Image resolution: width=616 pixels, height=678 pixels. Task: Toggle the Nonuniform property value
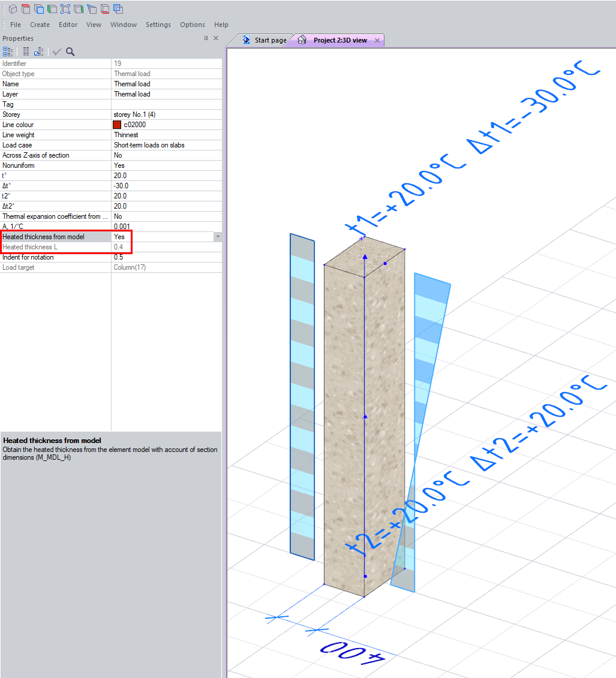point(166,165)
